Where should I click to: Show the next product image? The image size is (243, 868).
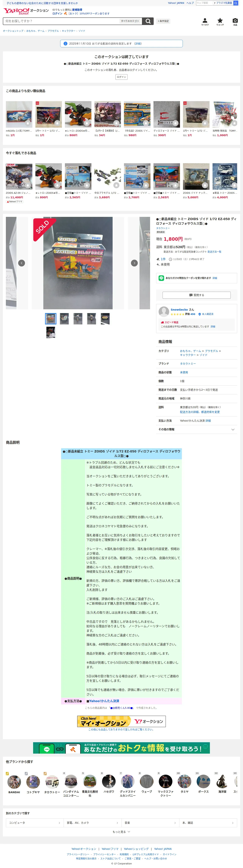pyautogui.click(x=134, y=263)
